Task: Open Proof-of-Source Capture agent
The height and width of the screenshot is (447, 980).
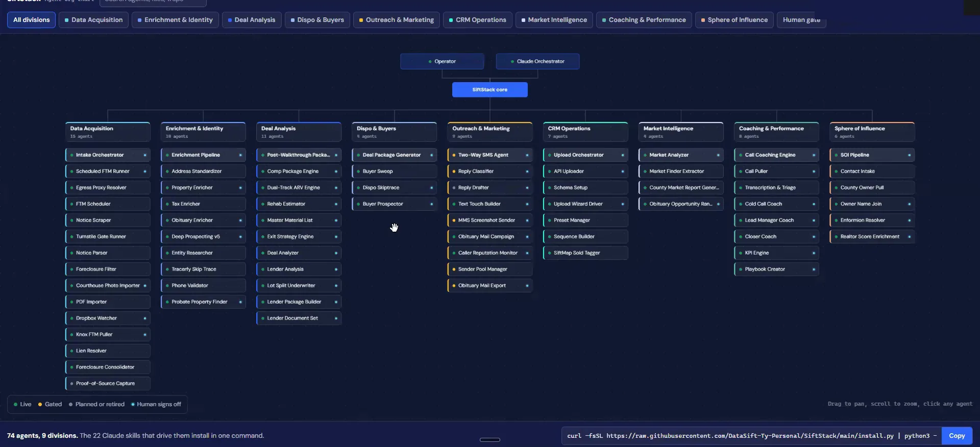Action: pyautogui.click(x=108, y=384)
